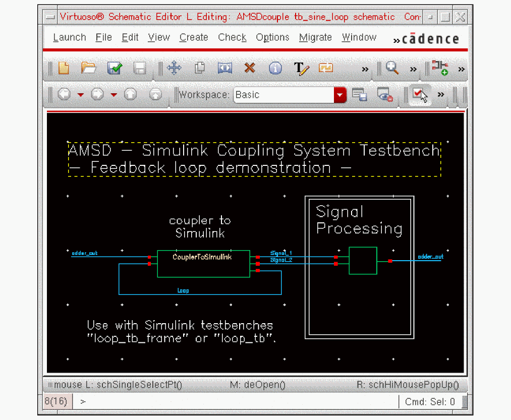The width and height of the screenshot is (511, 420).
Task: Open the Launch menu
Action: coord(70,37)
